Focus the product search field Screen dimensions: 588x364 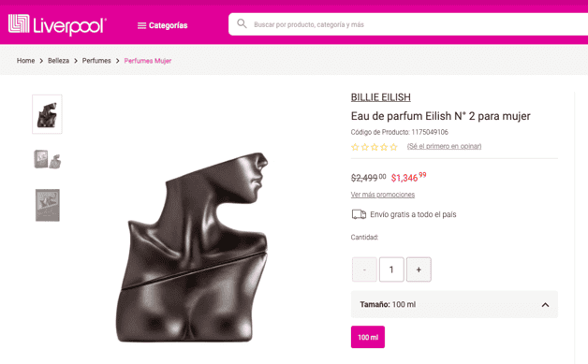(408, 24)
